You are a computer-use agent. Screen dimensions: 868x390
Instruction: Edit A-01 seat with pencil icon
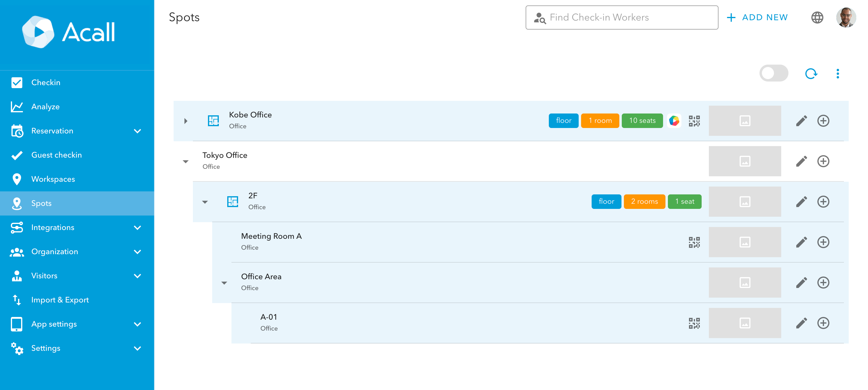click(x=801, y=323)
